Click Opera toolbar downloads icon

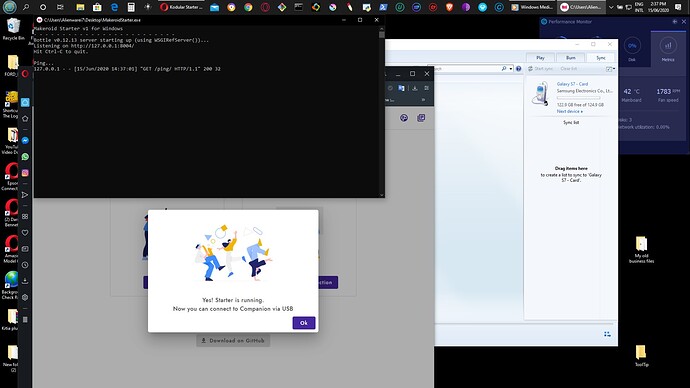(x=415, y=88)
